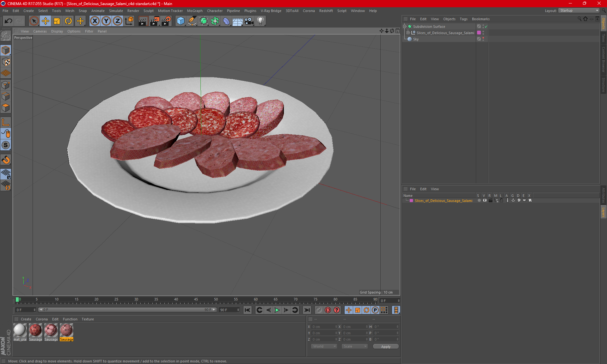Image resolution: width=607 pixels, height=364 pixels.
Task: Switch to Edges mode
Action: pyautogui.click(x=6, y=96)
